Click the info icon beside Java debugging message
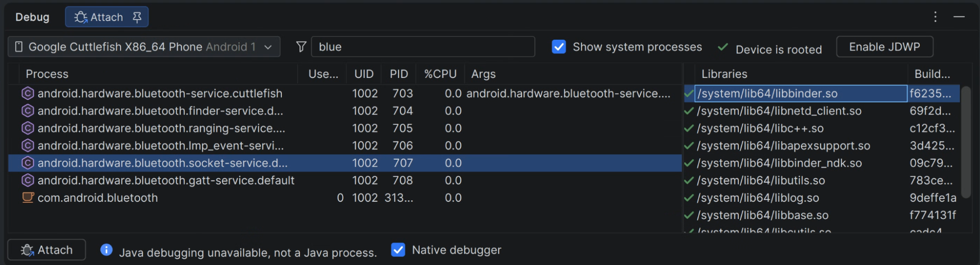This screenshot has height=265, width=980. coord(106,250)
